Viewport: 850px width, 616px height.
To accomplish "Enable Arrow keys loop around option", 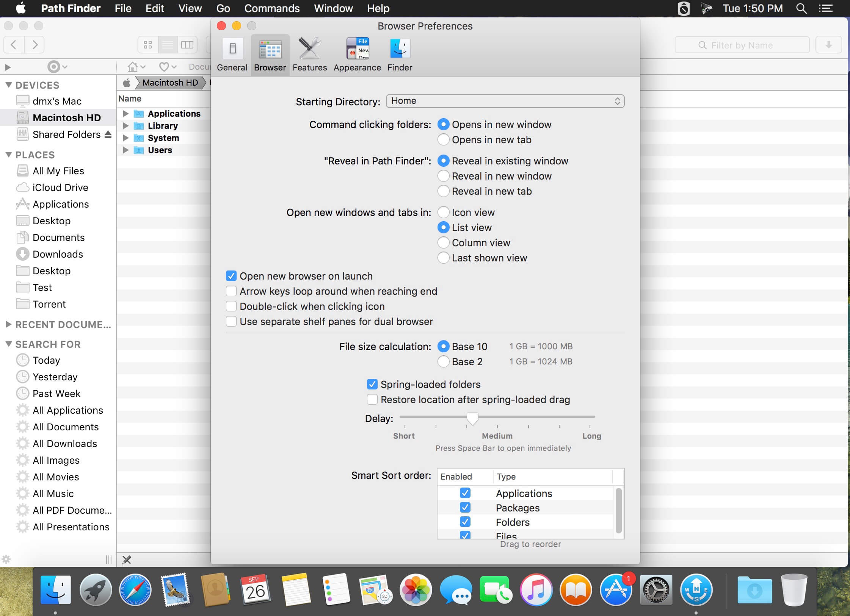I will pyautogui.click(x=231, y=291).
